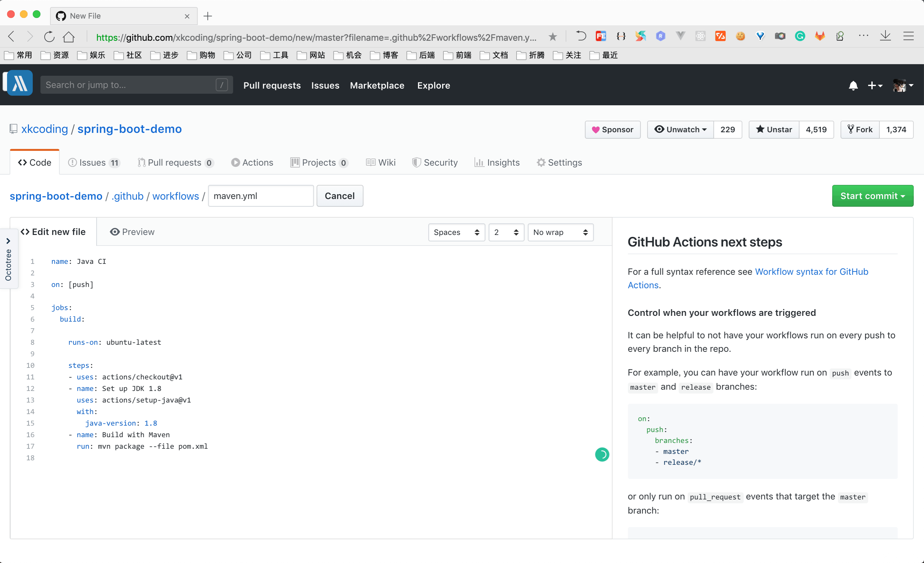Screen dimensions: 924x563
Task: Click the Cancel button
Action: click(x=339, y=196)
